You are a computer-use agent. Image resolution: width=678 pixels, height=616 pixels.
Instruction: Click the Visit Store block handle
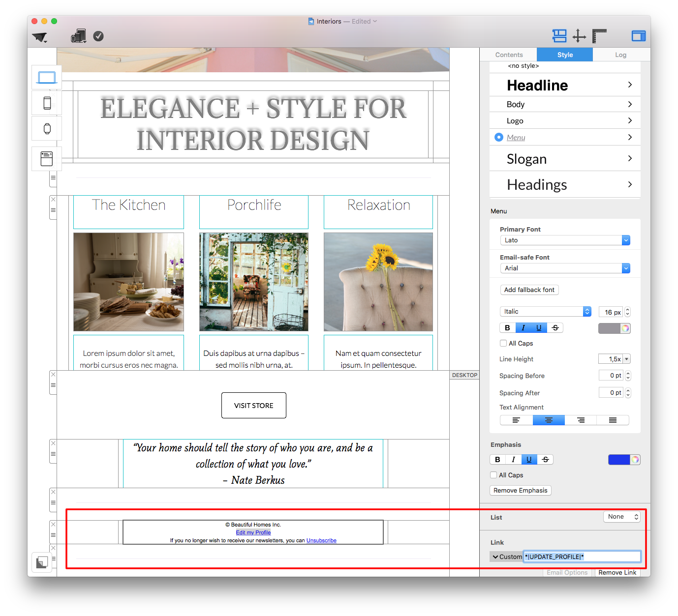[x=53, y=385]
